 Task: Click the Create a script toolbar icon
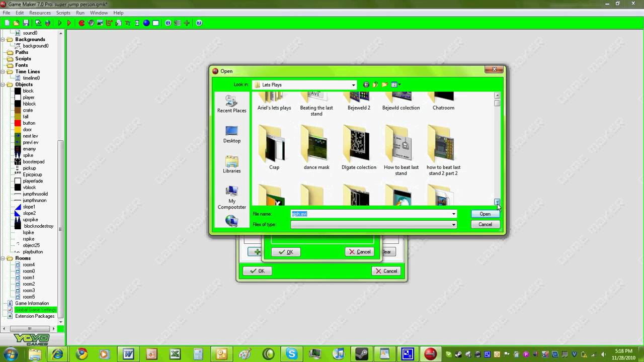[x=119, y=23]
